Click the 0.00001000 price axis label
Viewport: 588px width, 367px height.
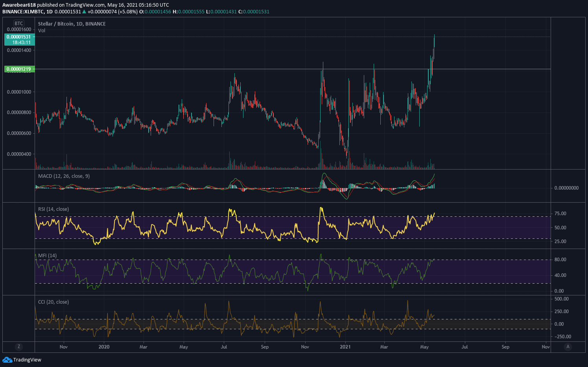click(19, 92)
